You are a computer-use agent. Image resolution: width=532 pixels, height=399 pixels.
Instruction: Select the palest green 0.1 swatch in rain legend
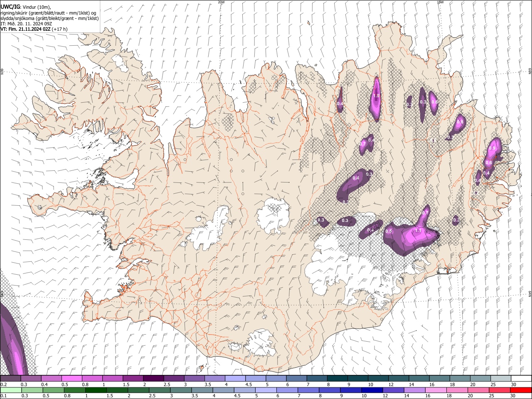click(x=11, y=390)
